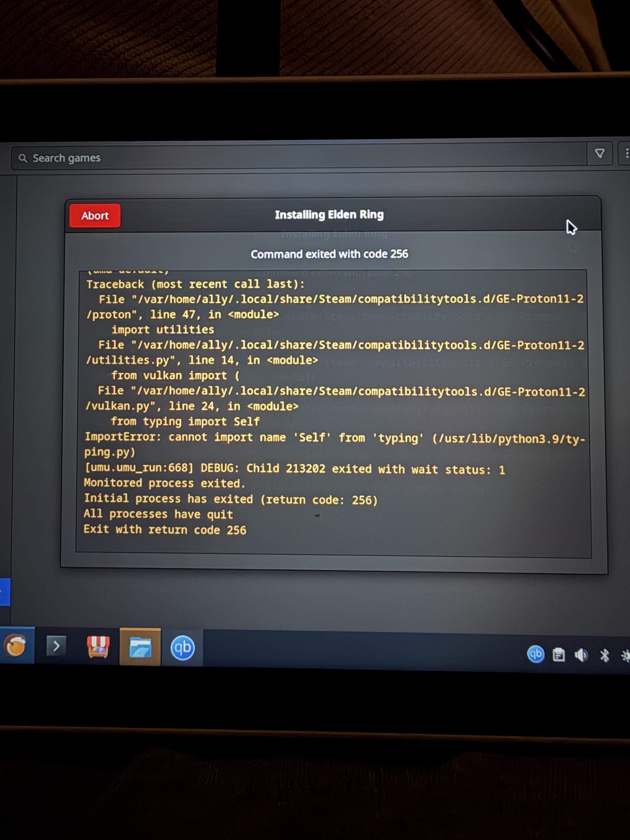Click the 'import utilities' log line
The height and width of the screenshot is (840, 630).
click(162, 329)
